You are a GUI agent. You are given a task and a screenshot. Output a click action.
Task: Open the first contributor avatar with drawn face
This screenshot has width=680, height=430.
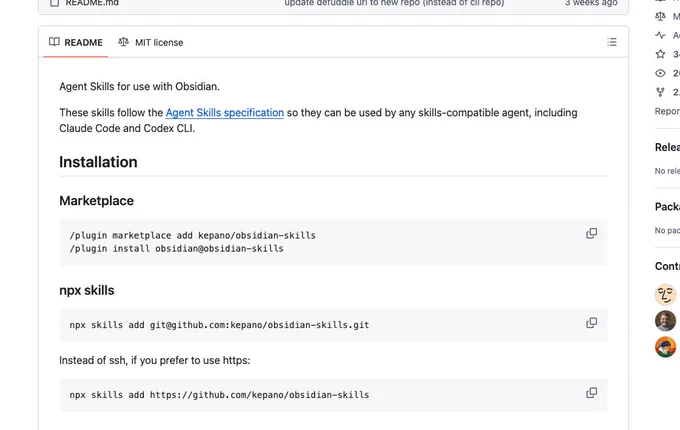(666, 295)
